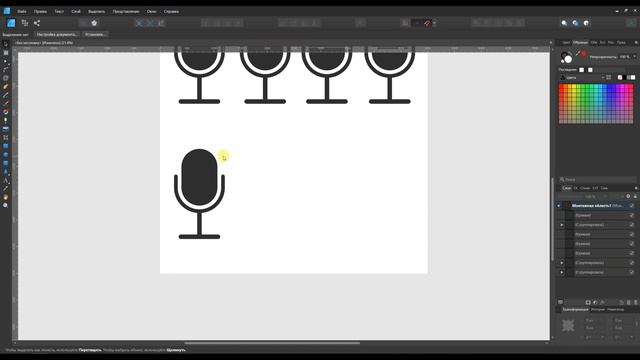This screenshot has width=640, height=360.
Task: Select the Artistic Text tool
Action: (x=6, y=180)
